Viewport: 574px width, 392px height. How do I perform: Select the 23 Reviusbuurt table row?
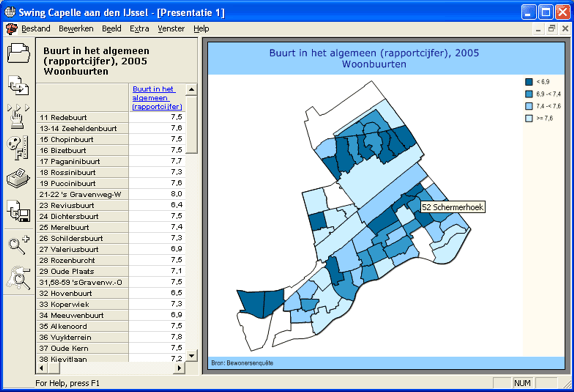tap(111, 205)
